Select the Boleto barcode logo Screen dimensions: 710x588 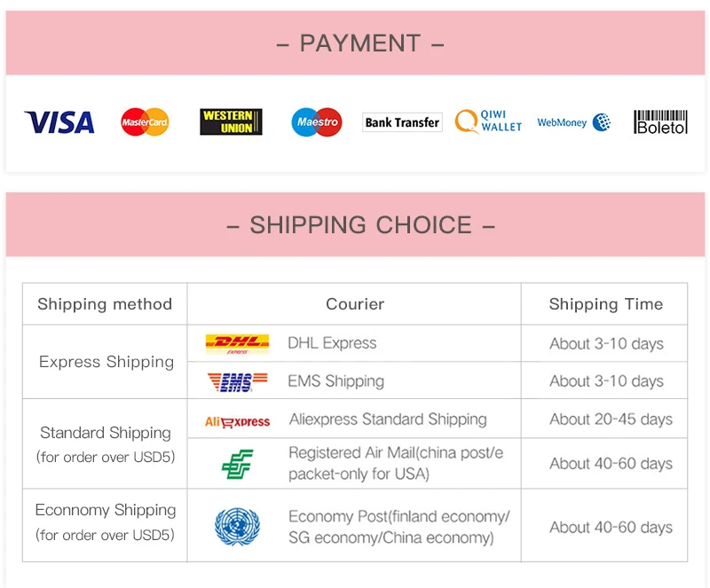tap(660, 122)
